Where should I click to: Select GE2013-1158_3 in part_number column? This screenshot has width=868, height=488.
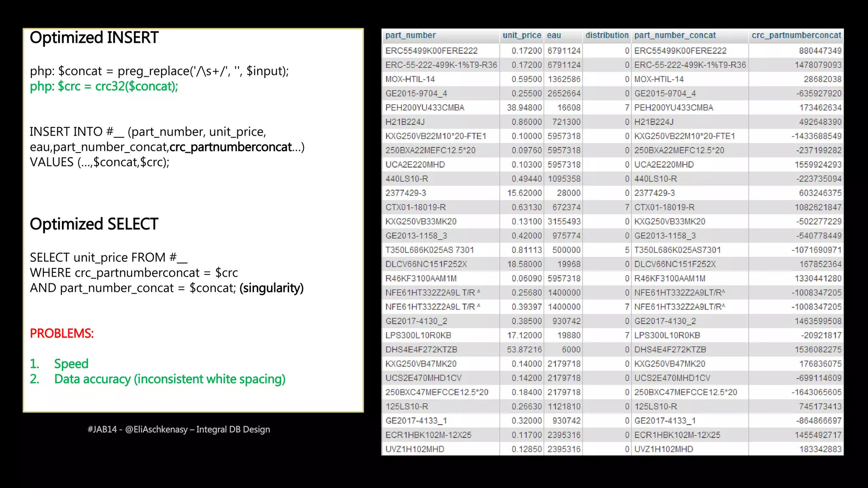click(416, 236)
